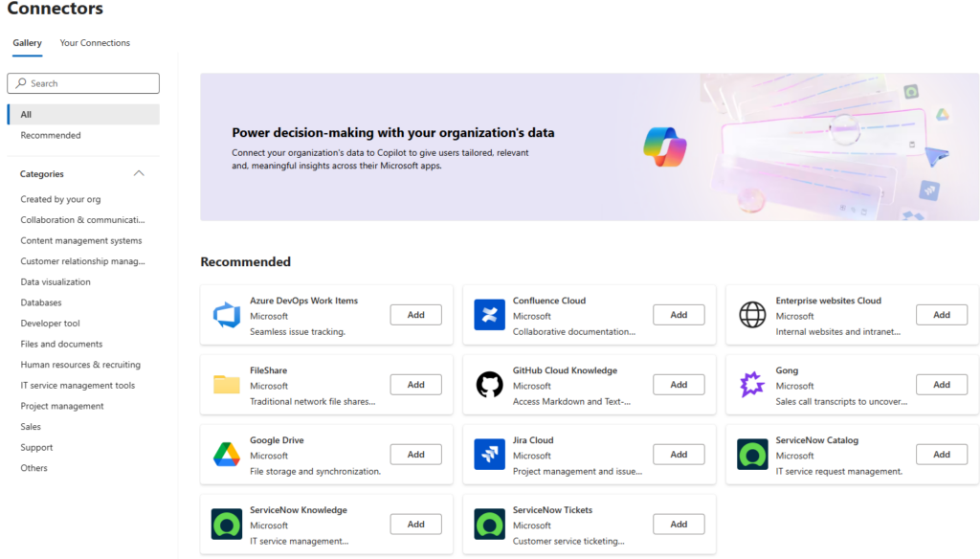Image resolution: width=980 pixels, height=559 pixels.
Task: Select the Databases category
Action: tap(41, 302)
